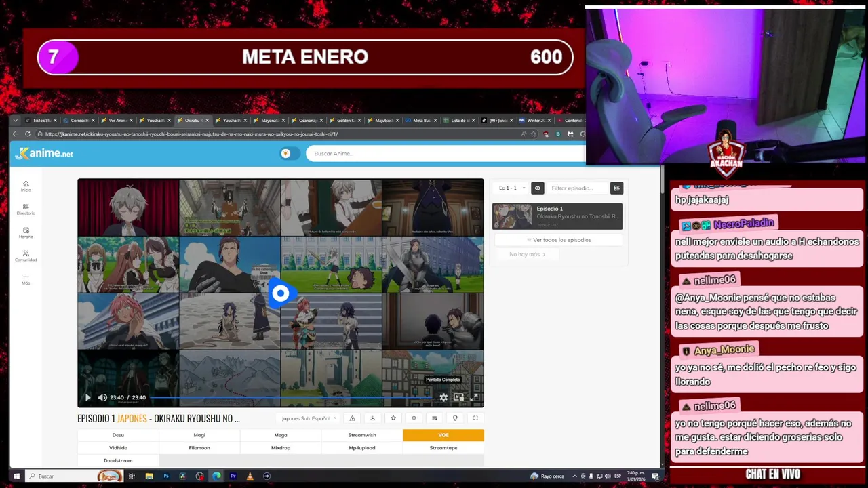Open Comunidad in the left sidebar

[x=26, y=256]
